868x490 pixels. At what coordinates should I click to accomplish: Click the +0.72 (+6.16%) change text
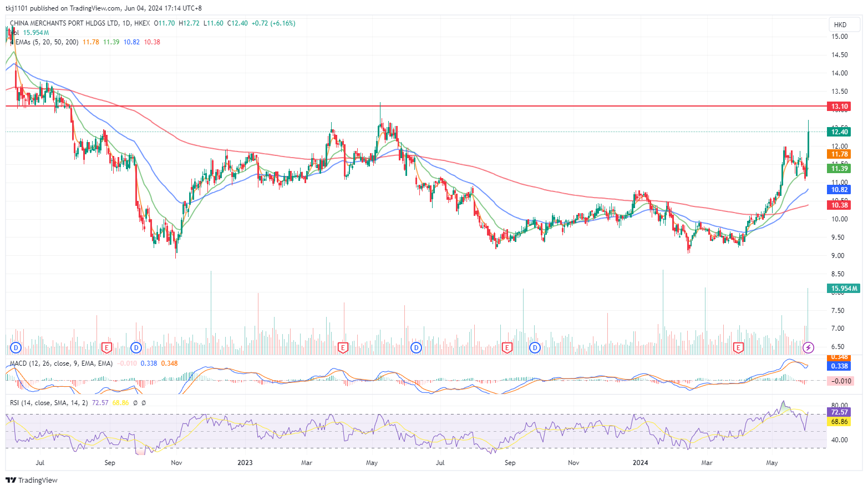click(273, 23)
